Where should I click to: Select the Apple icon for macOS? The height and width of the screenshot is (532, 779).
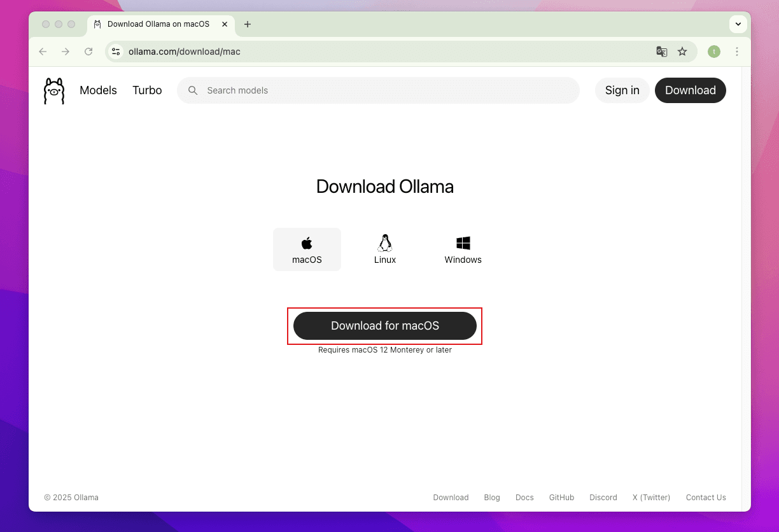(307, 242)
